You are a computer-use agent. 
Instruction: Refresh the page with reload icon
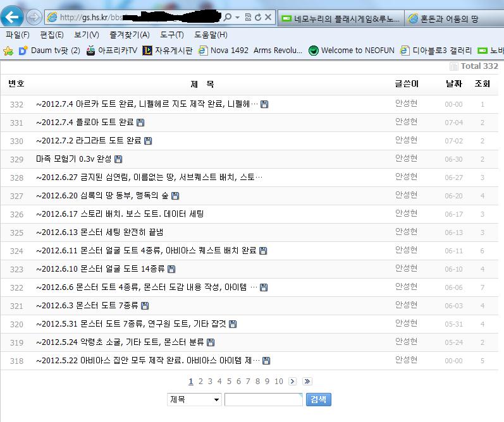258,17
